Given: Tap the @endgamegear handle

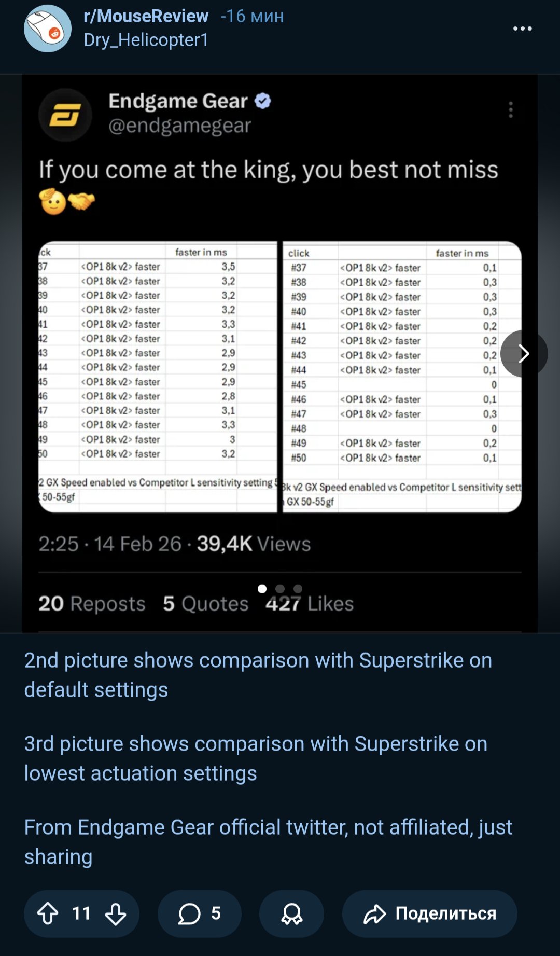Looking at the screenshot, I should tap(179, 126).
